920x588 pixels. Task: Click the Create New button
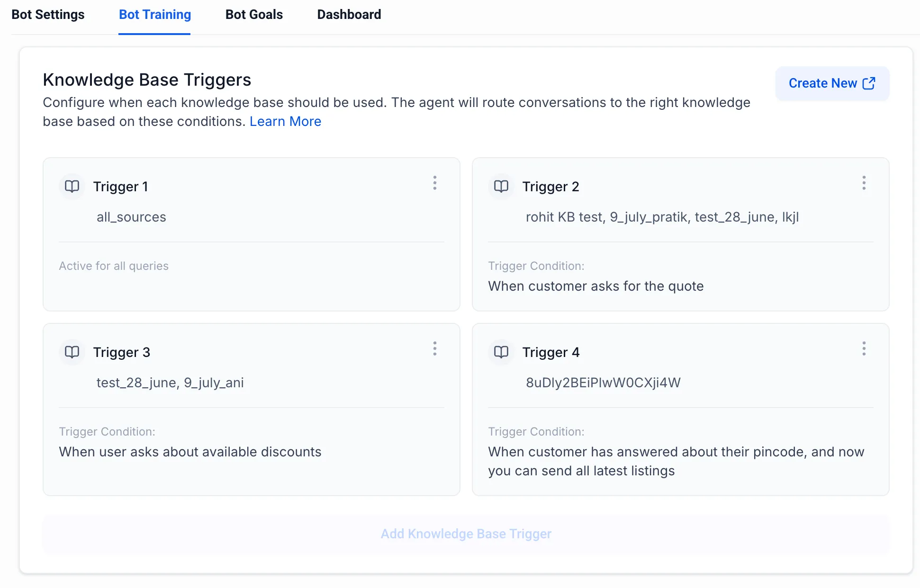tap(832, 83)
